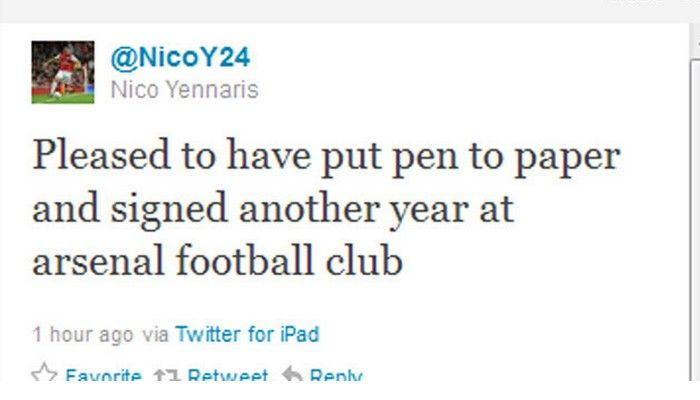Click the Favorite text label
The height and width of the screenshot is (400, 700).
[x=102, y=377]
